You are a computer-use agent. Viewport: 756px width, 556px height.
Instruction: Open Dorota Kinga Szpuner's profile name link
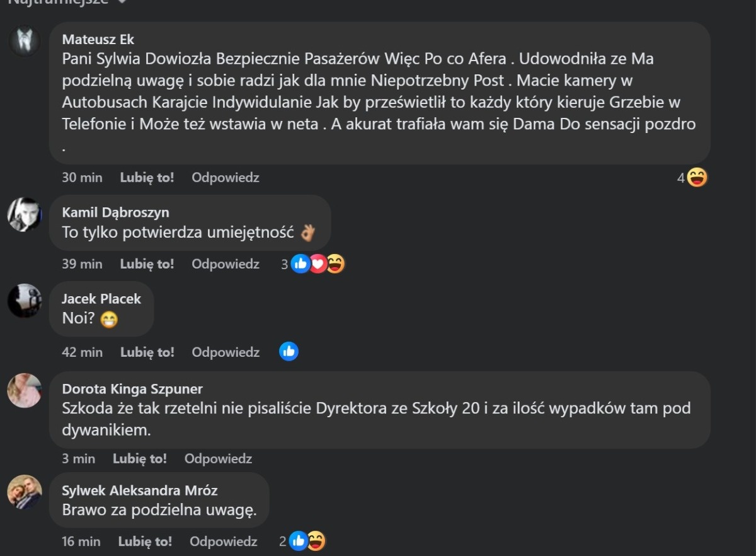coord(132,389)
